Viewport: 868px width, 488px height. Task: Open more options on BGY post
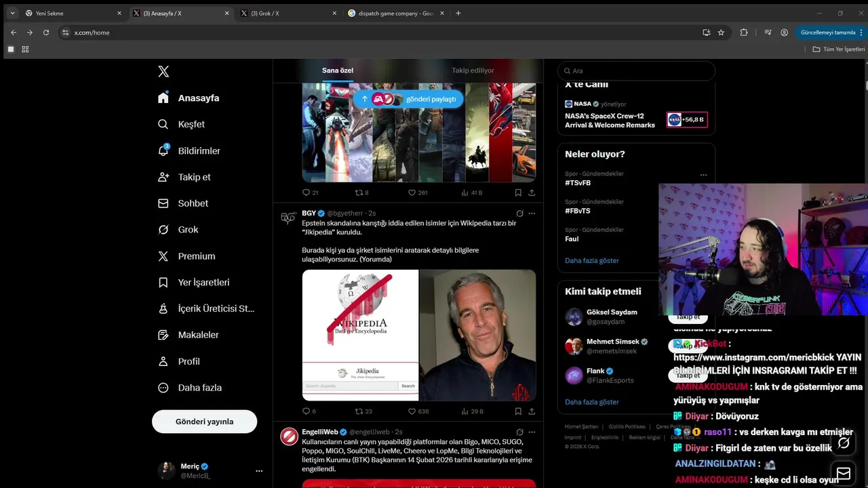point(532,213)
